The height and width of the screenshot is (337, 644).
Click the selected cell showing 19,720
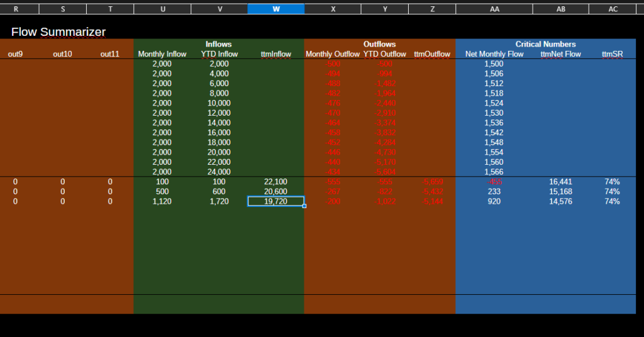pyautogui.click(x=275, y=201)
